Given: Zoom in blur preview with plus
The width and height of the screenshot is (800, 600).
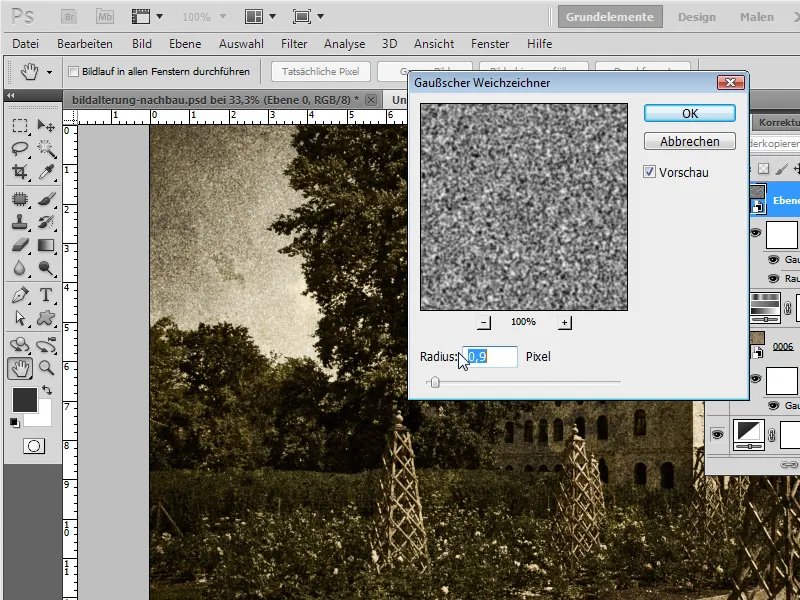Looking at the screenshot, I should (564, 322).
